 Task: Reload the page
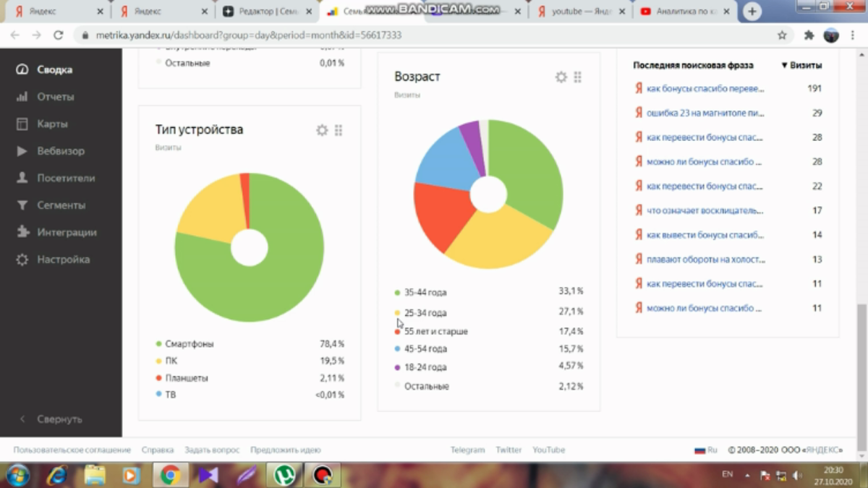tap(59, 35)
